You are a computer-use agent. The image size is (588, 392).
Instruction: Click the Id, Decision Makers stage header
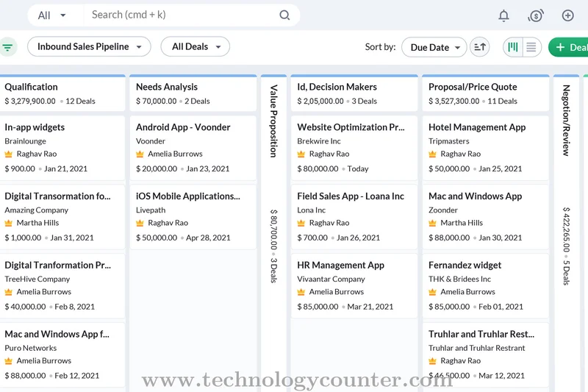pyautogui.click(x=354, y=93)
